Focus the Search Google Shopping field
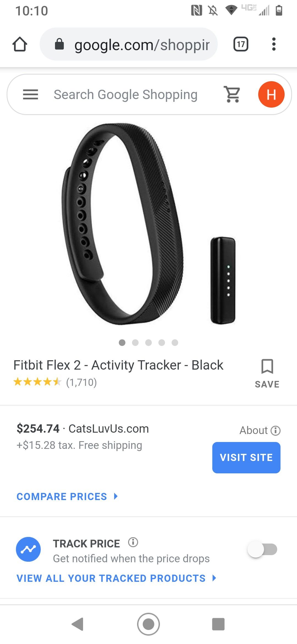Viewport: 297px width, 644px height. pos(125,94)
